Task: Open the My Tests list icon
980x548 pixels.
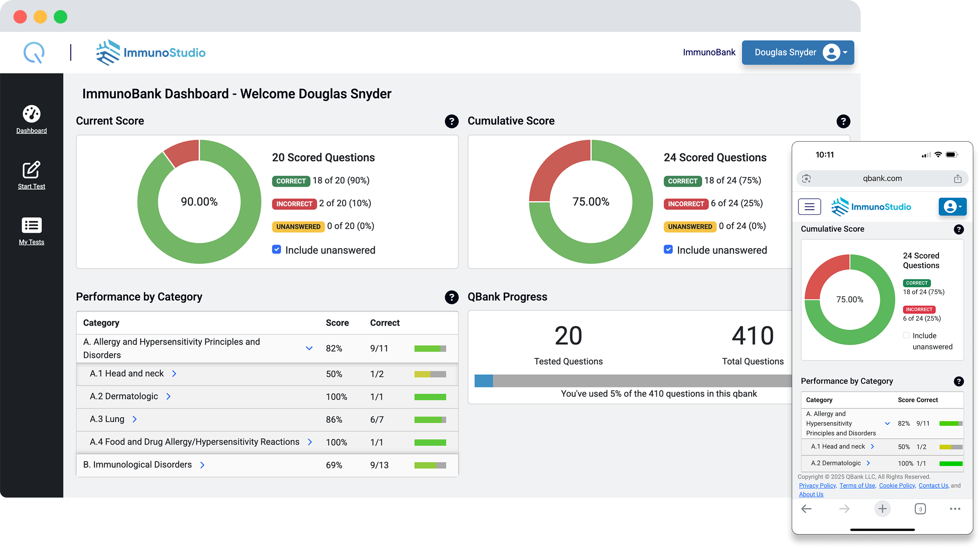Action: (32, 225)
